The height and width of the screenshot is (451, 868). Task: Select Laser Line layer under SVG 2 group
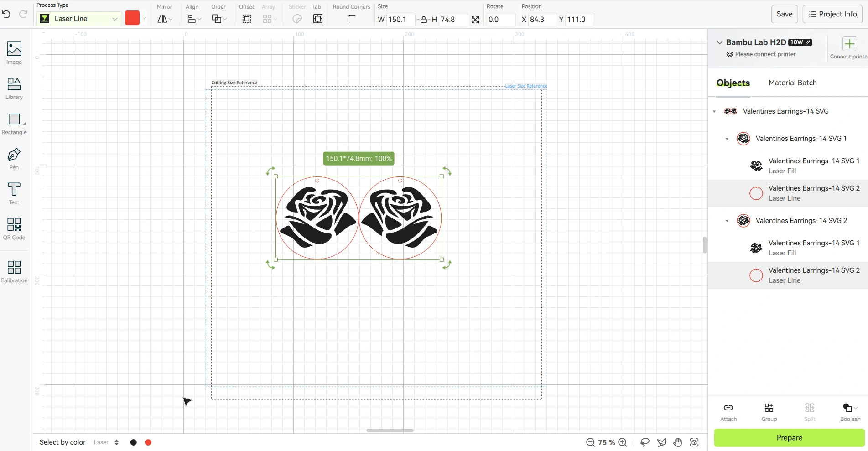(788, 275)
